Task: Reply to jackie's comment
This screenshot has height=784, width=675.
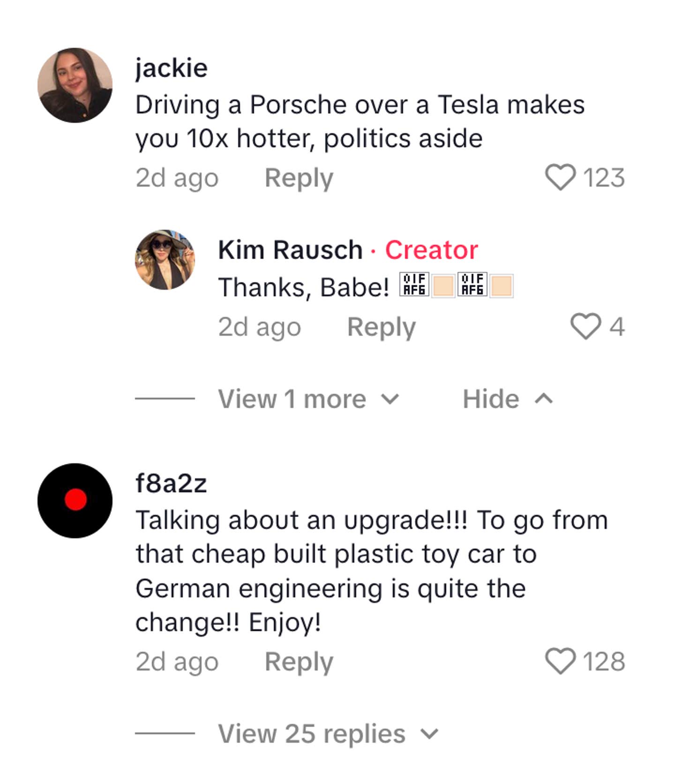Action: [300, 177]
